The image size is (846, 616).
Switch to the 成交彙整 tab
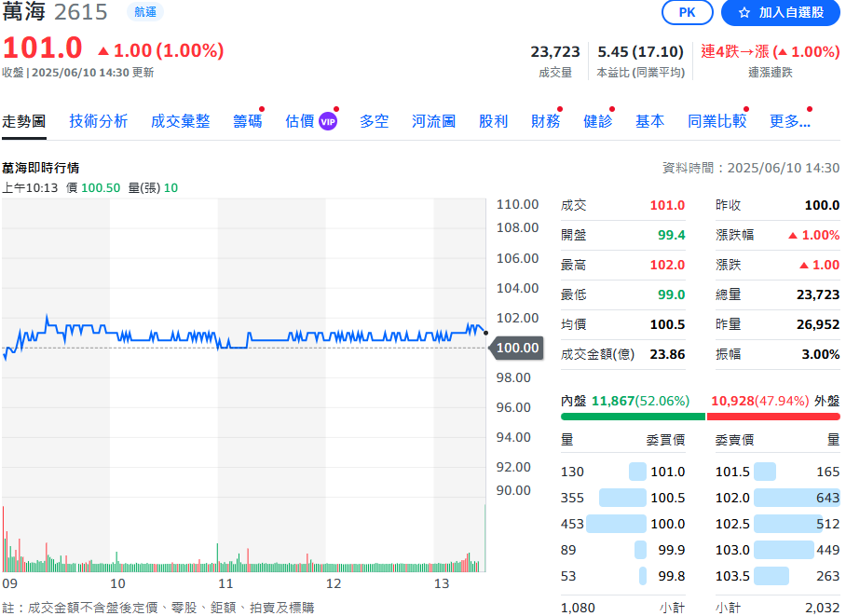point(180,121)
